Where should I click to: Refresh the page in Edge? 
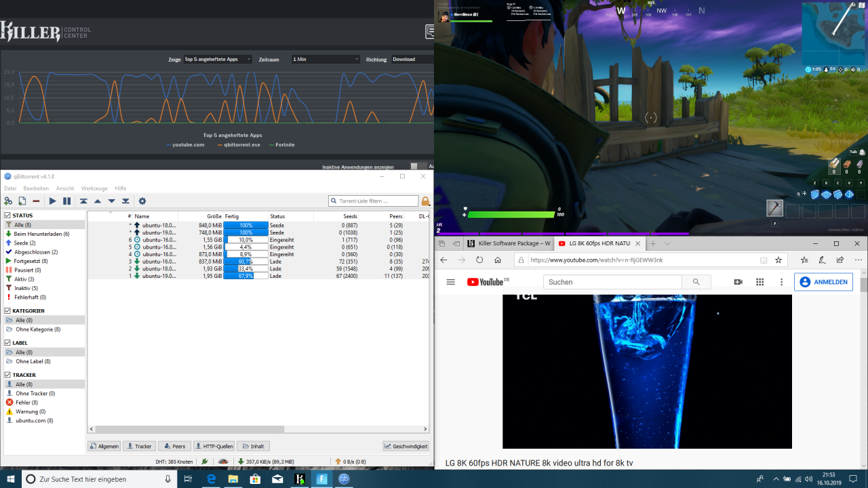pyautogui.click(x=479, y=260)
